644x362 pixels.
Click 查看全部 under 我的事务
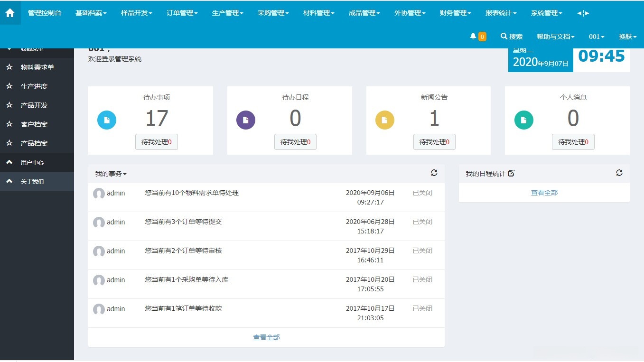coord(266,336)
